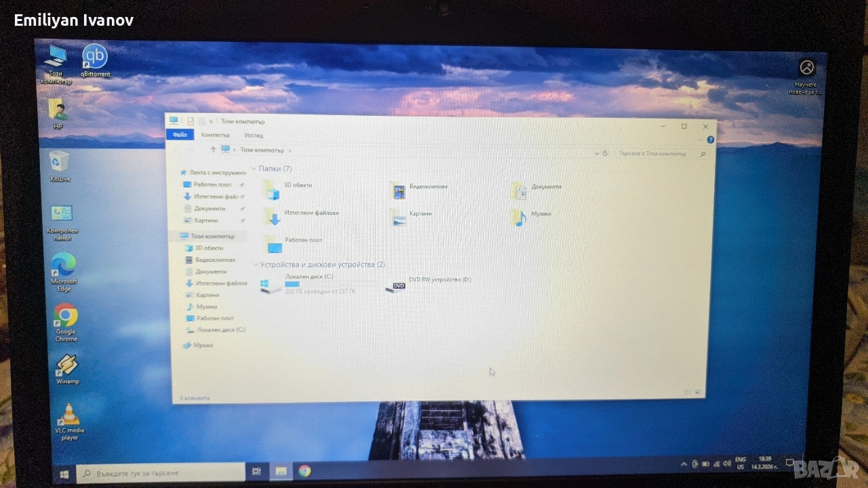Click the Google Chrome taskbar icon

coord(304,471)
